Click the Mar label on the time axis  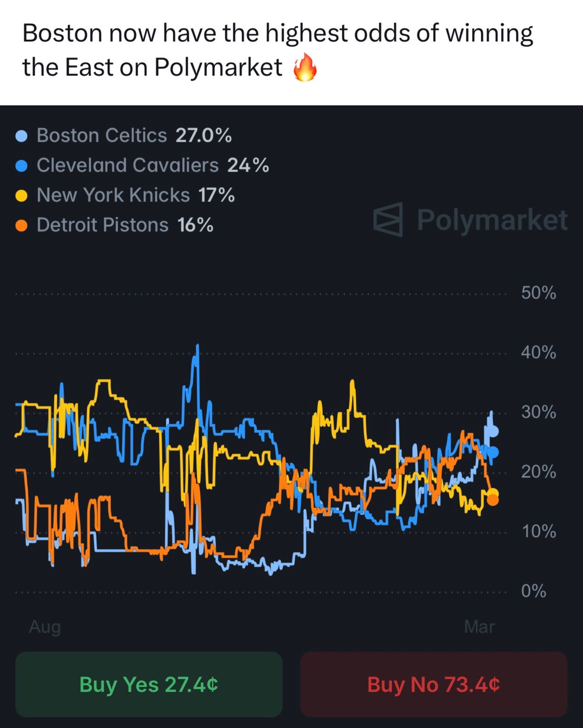pyautogui.click(x=479, y=627)
